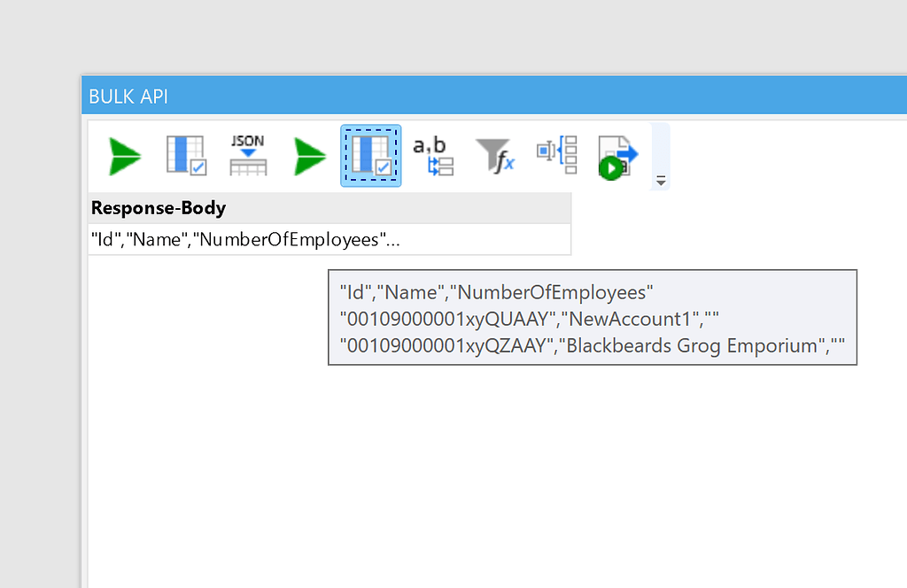The height and width of the screenshot is (588, 907).
Task: Select the a,b rename columns tool
Action: (432, 156)
